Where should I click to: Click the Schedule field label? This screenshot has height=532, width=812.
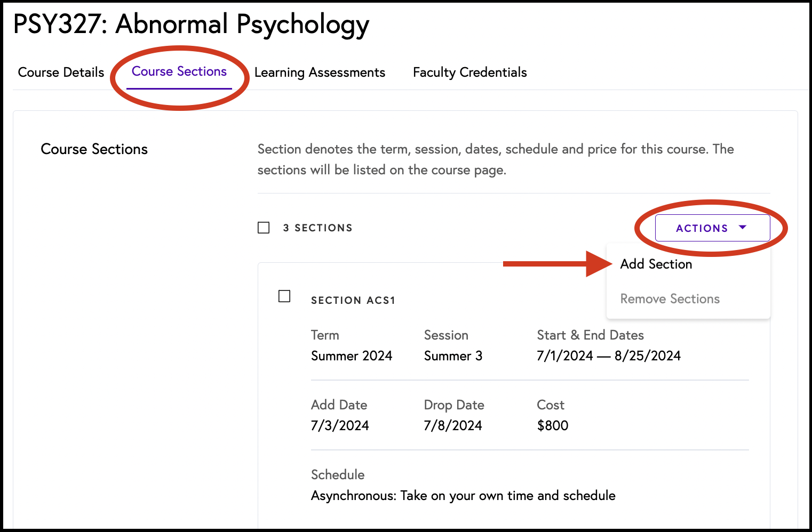pyautogui.click(x=338, y=474)
